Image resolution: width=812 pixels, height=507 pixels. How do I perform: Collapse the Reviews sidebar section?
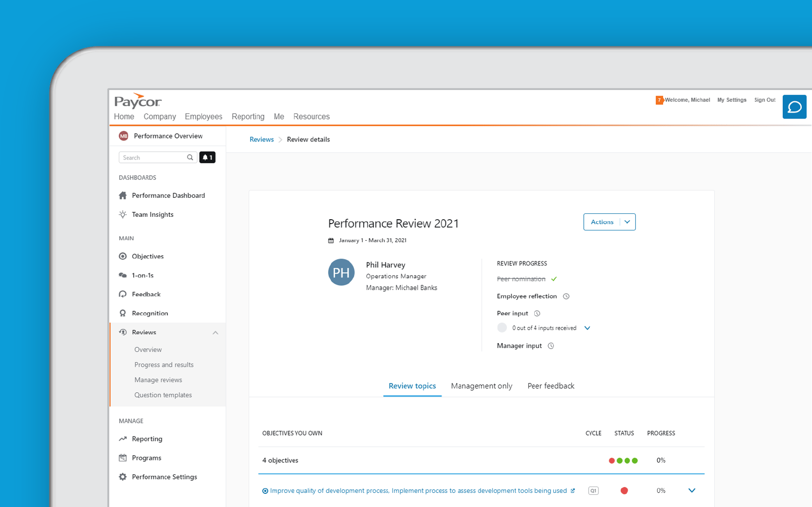coord(216,332)
